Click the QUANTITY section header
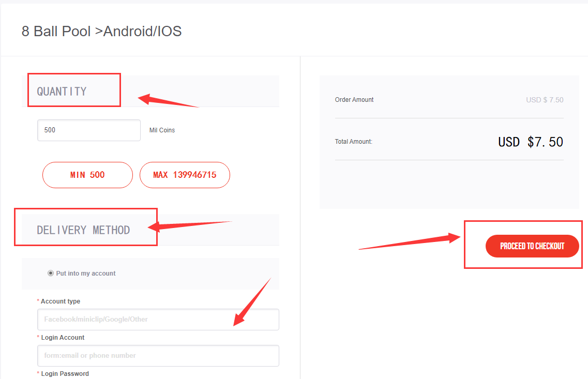 pos(62,92)
